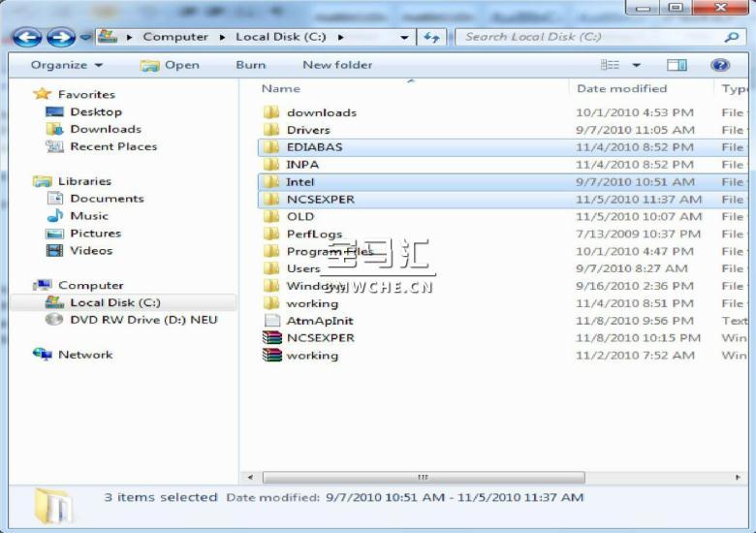Click the Help question mark icon
The width and height of the screenshot is (756, 533).
click(720, 65)
